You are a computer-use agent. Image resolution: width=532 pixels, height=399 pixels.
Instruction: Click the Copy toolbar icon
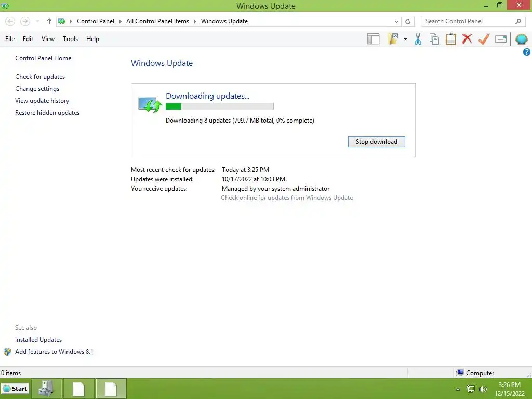coord(434,39)
